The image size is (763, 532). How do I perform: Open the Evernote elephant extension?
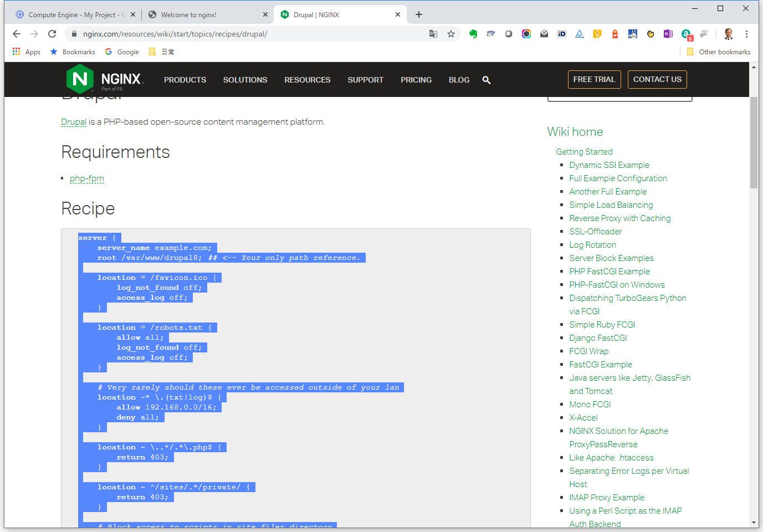(473, 34)
